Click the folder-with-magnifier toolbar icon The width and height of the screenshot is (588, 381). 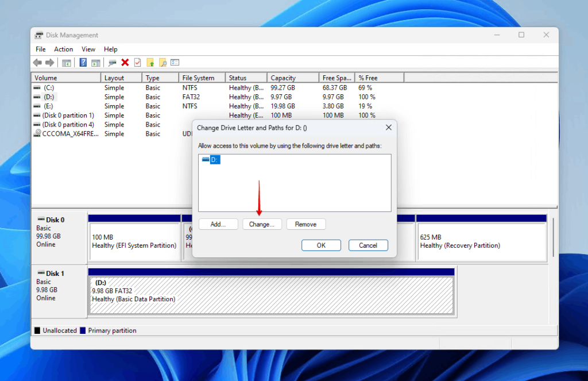tap(163, 62)
